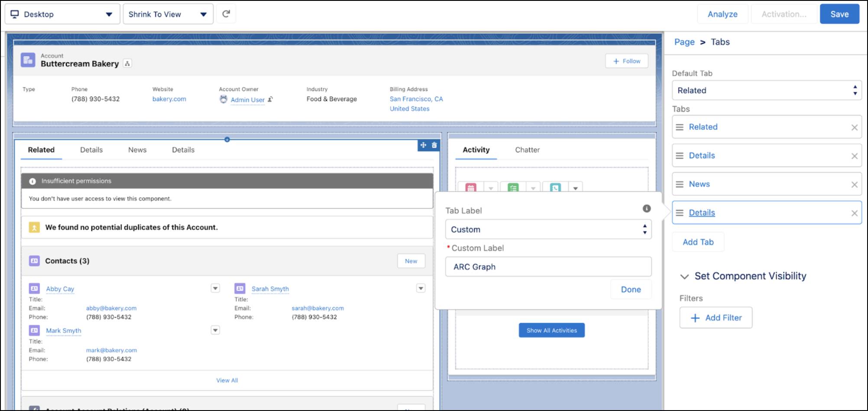Type in the Custom Label field
This screenshot has width=868, height=411.
(x=548, y=267)
